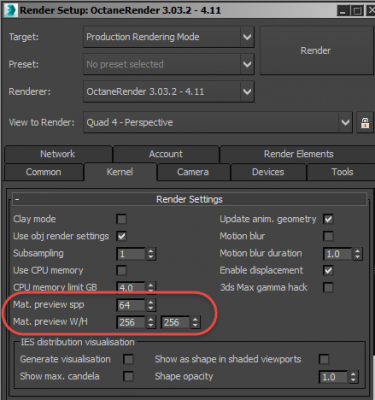Click the Motion blur duration spinner arrows
Viewport: 375px width, 400px height.
pyautogui.click(x=358, y=254)
